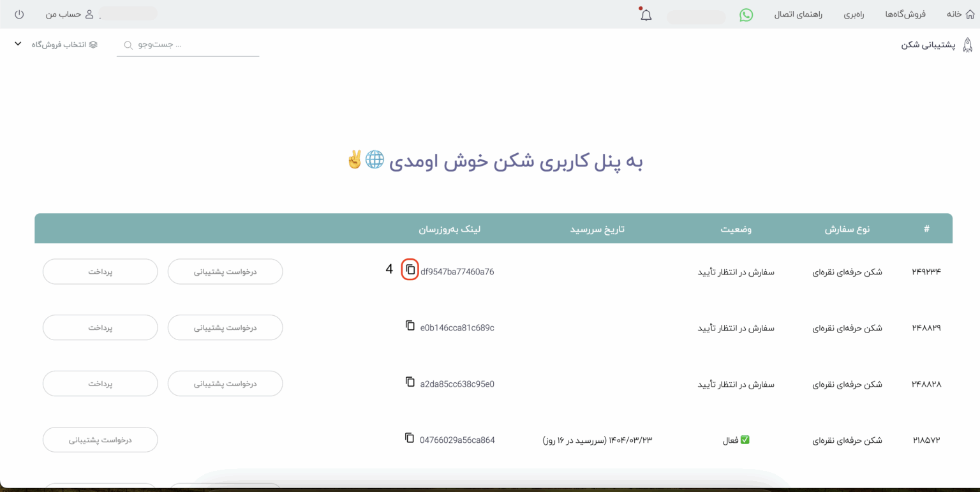Click the rocket icon beside پشتیبانی شکن
The height and width of the screenshot is (492, 980).
(967, 45)
